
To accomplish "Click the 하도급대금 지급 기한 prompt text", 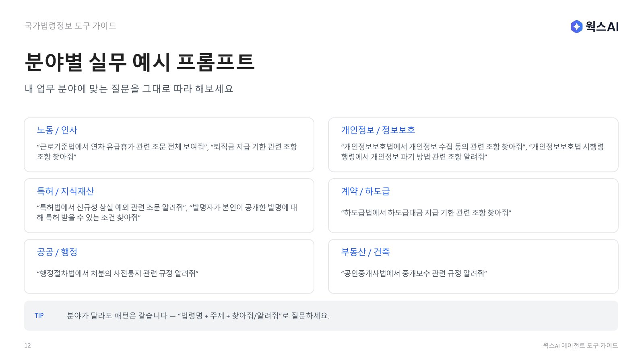I will (x=426, y=212).
